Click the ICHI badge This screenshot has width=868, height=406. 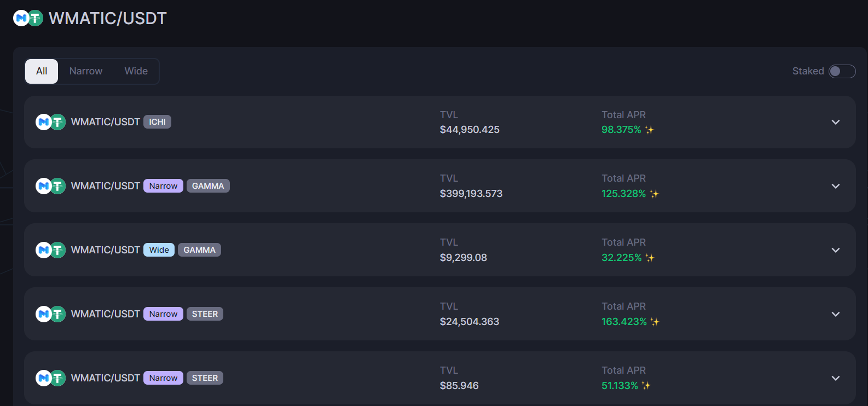click(x=157, y=122)
